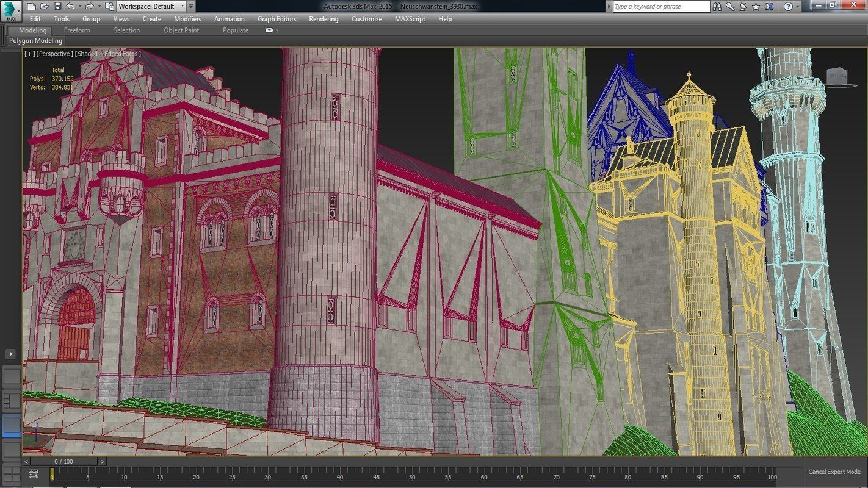Undo the last action with Undo arrow
The image size is (868, 488).
click(x=70, y=6)
